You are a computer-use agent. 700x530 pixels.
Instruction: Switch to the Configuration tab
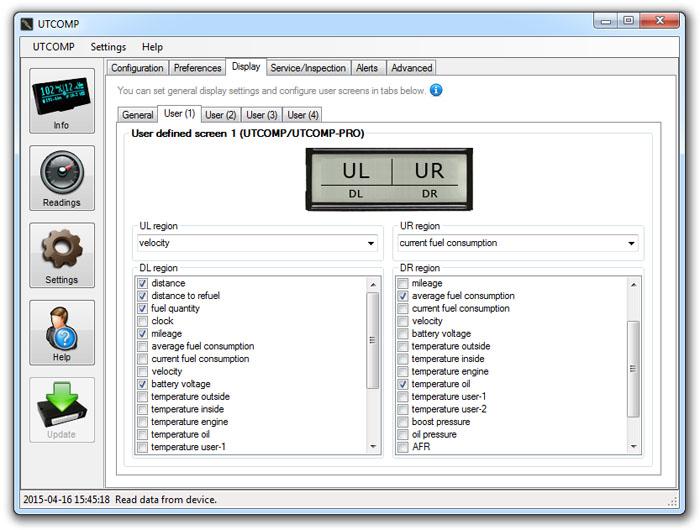[137, 68]
